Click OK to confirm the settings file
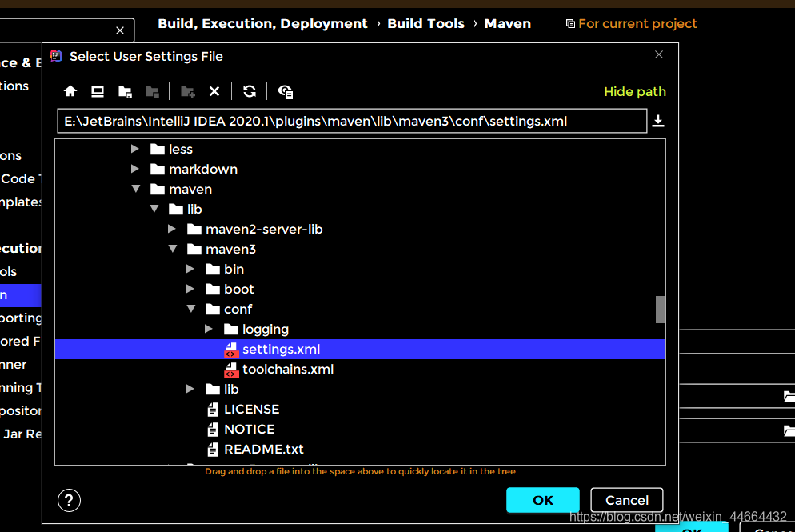The height and width of the screenshot is (532, 795). tap(543, 501)
